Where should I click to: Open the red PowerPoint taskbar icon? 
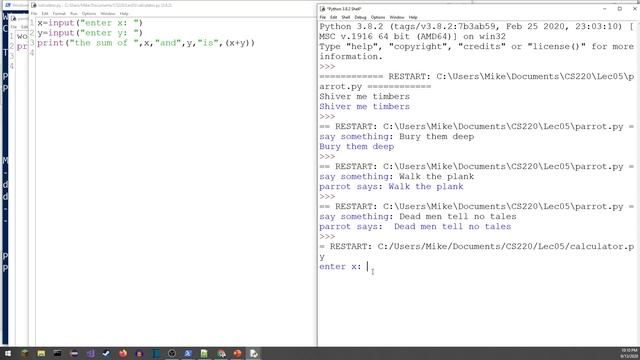coord(237,353)
